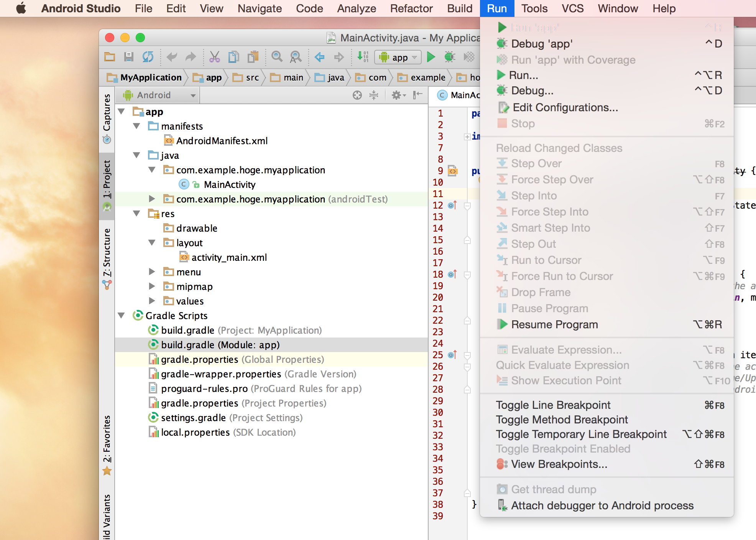This screenshot has width=756, height=540.
Task: Toggle the Favorites tool window
Action: click(x=107, y=445)
